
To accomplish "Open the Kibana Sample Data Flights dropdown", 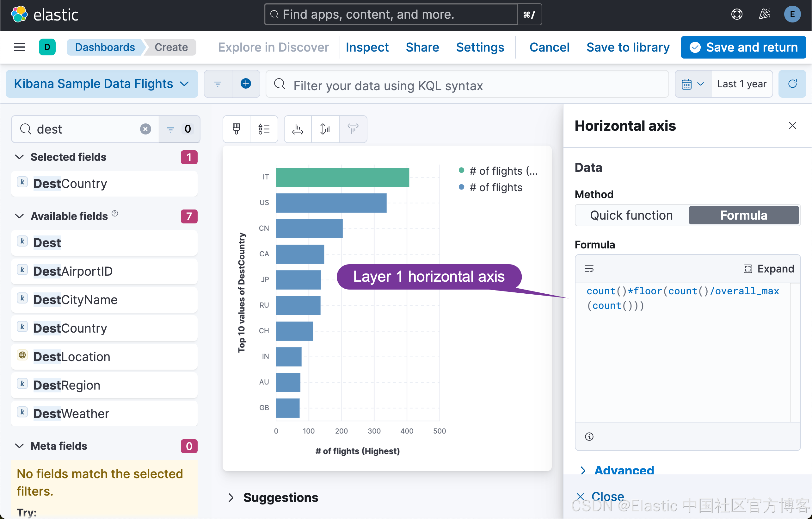I will pos(101,84).
